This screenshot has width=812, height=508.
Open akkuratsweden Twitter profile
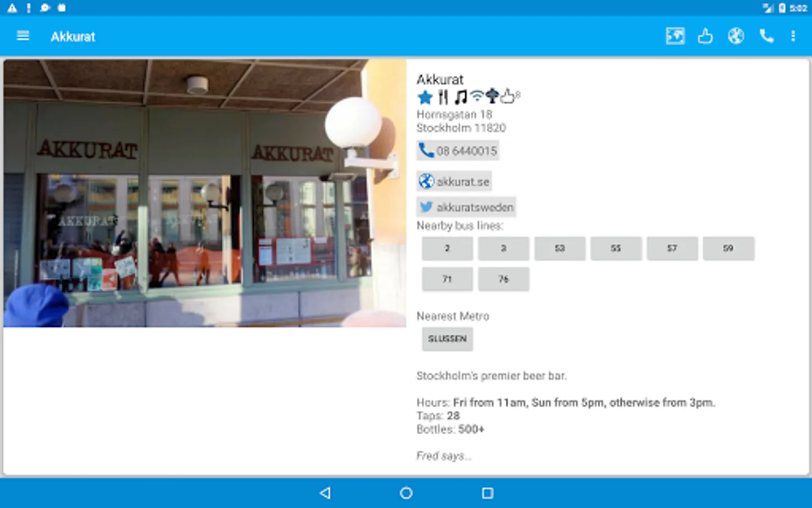[x=466, y=207]
